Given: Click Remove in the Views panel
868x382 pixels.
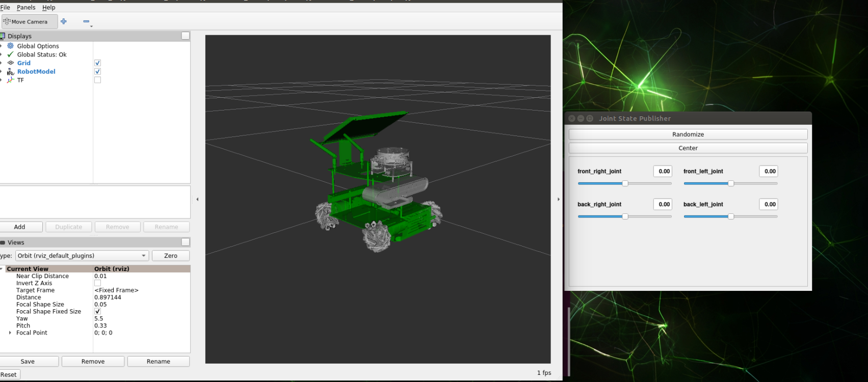Looking at the screenshot, I should point(93,362).
